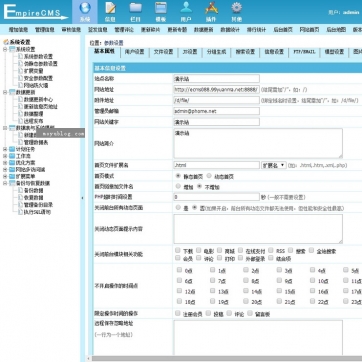Click the 管理员邮箱 input field
This screenshot has width=362, height=362.
point(216,111)
